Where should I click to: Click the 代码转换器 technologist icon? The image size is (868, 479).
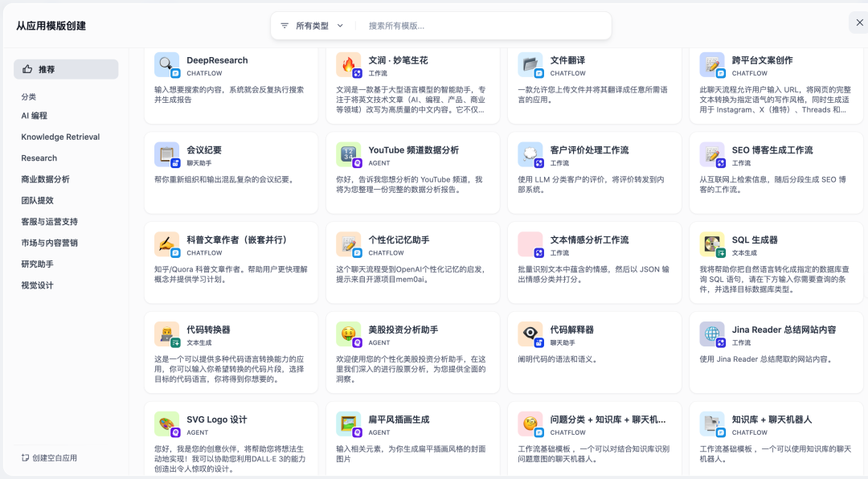point(166,334)
